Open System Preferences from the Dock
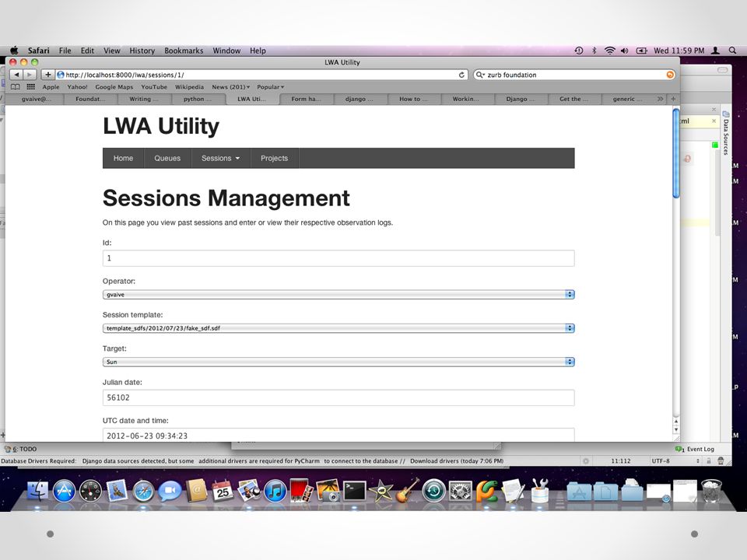Image resolution: width=747 pixels, height=560 pixels. 460,491
